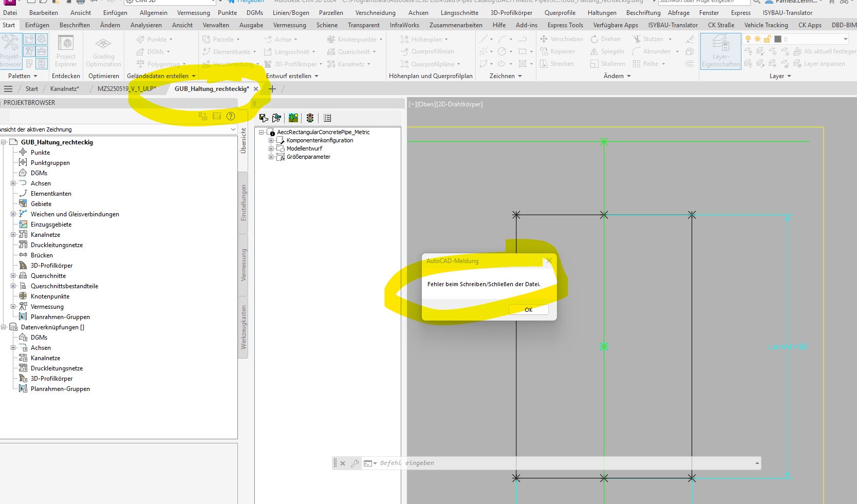Select Planrahmen-Gruppen under Datenverknüpfungen
The image size is (857, 504).
click(60, 389)
